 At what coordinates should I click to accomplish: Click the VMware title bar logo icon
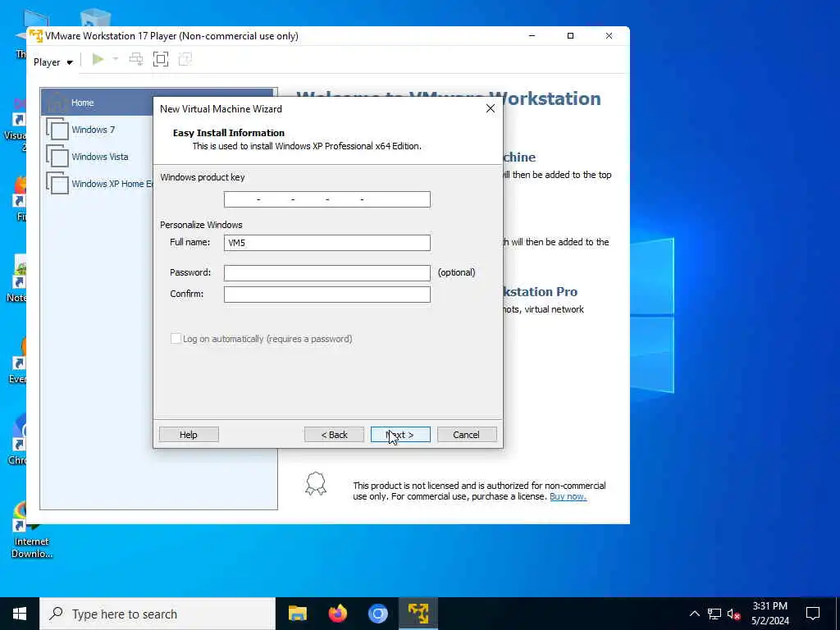(36, 36)
